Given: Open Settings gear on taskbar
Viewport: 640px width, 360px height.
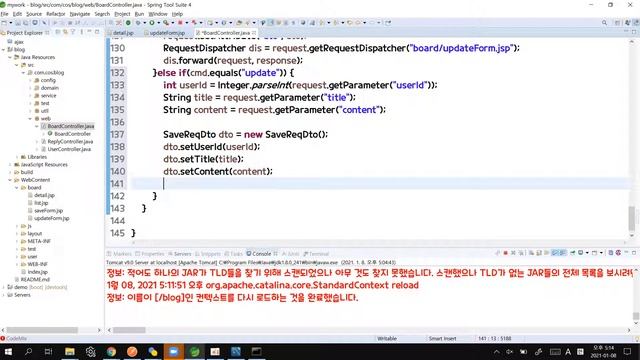Looking at the screenshot, I should click(x=90, y=351).
